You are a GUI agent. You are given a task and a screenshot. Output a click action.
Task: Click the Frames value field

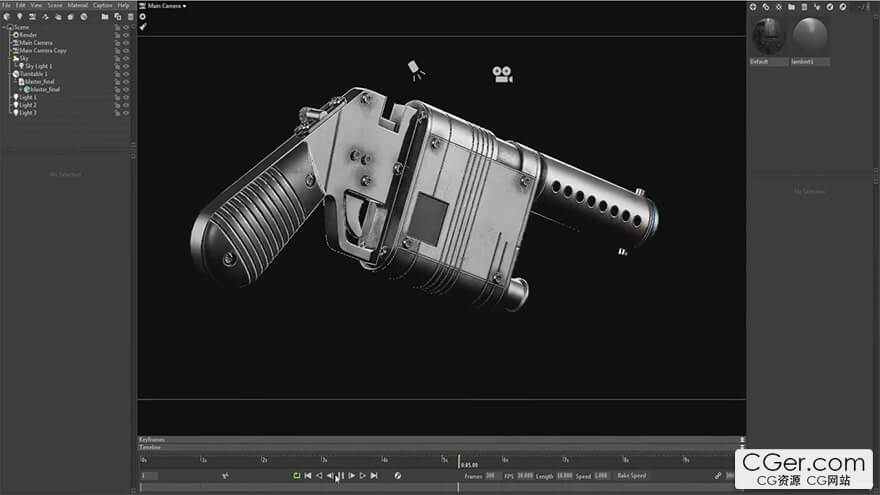tap(491, 476)
